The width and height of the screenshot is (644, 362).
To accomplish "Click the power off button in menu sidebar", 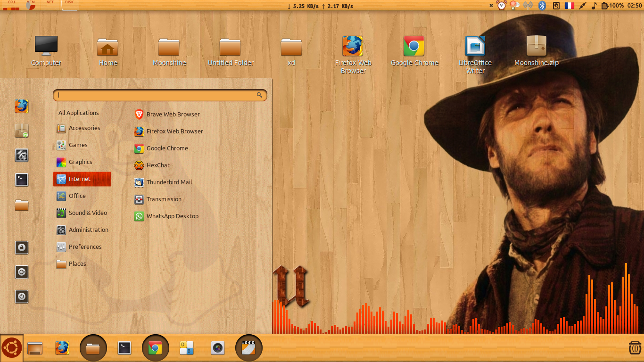I will pyautogui.click(x=22, y=296).
